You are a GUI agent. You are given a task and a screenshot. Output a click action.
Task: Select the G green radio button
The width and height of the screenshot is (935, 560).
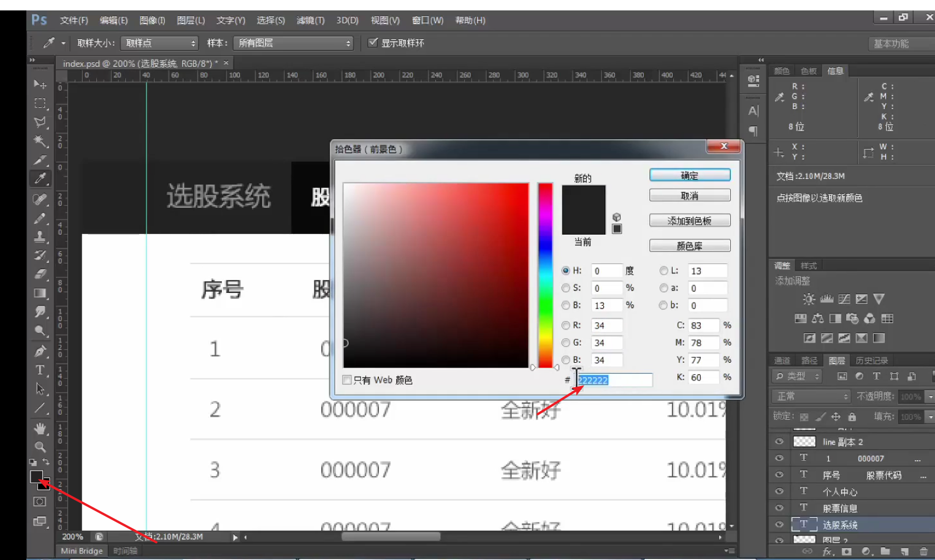pos(565,342)
